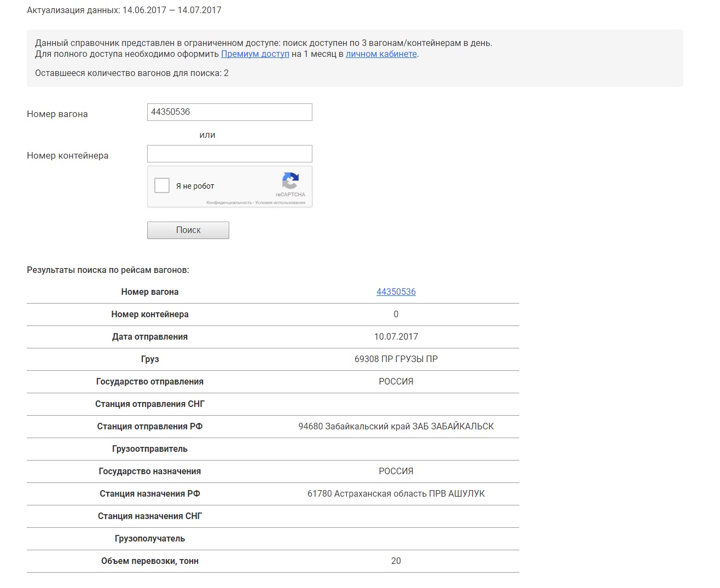720x588 pixels.
Task: Click the Грузоотправитель row label
Action: click(150, 449)
